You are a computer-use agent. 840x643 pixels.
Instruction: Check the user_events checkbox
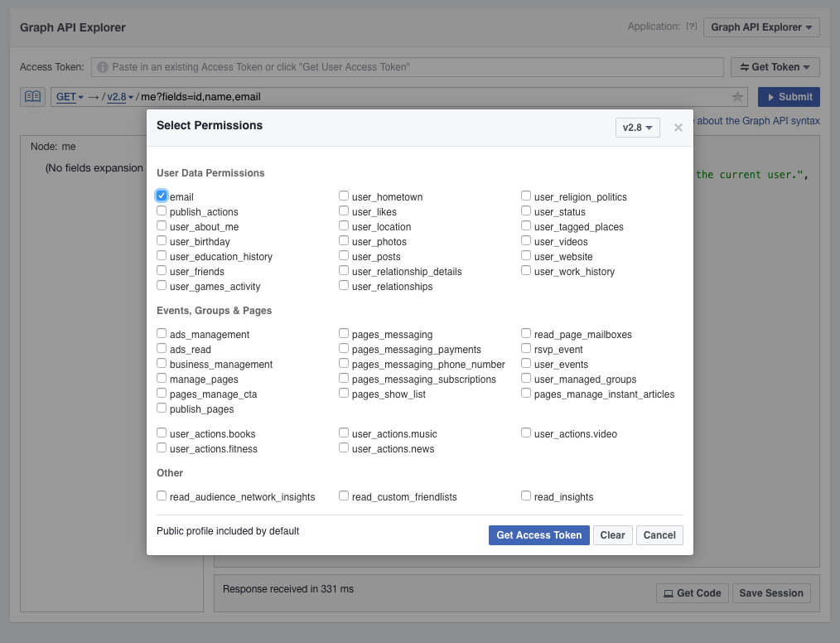click(525, 363)
